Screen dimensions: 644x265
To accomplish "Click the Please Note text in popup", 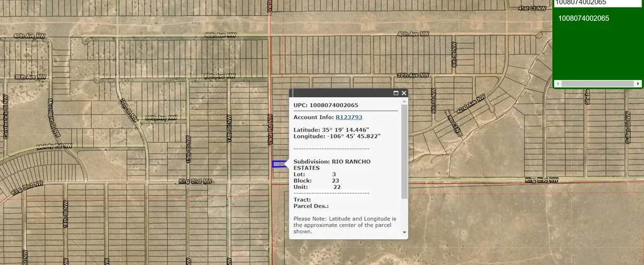I will pos(345,225).
